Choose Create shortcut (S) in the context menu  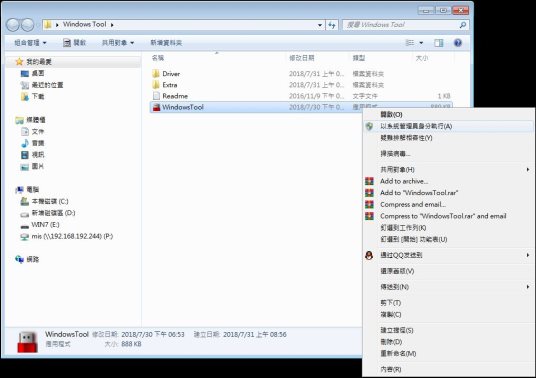[448, 330]
